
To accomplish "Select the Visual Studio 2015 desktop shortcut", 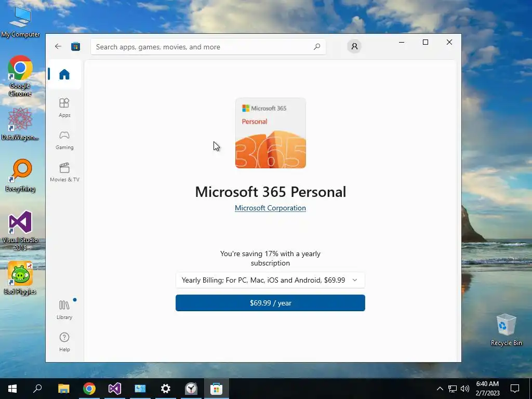I will [x=20, y=230].
